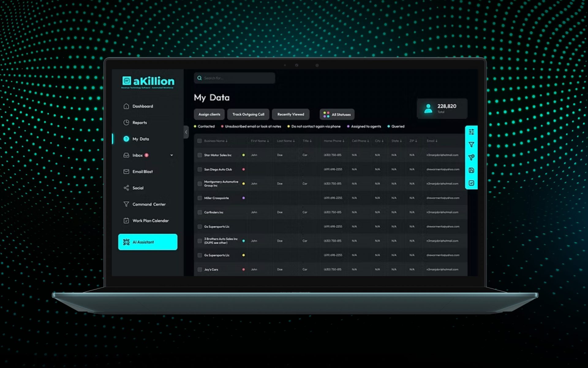Viewport: 588px width, 368px height.
Task: Click the Search for input field
Action: tap(237, 78)
